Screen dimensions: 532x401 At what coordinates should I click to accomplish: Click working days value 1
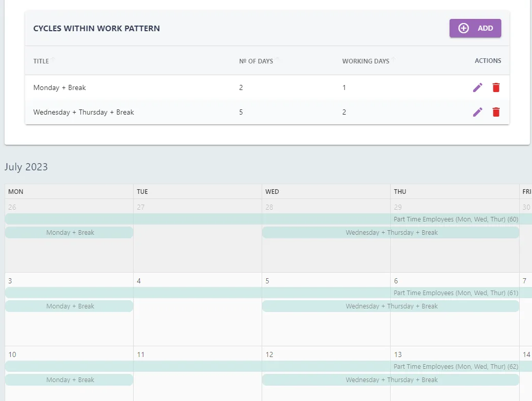[x=344, y=87]
